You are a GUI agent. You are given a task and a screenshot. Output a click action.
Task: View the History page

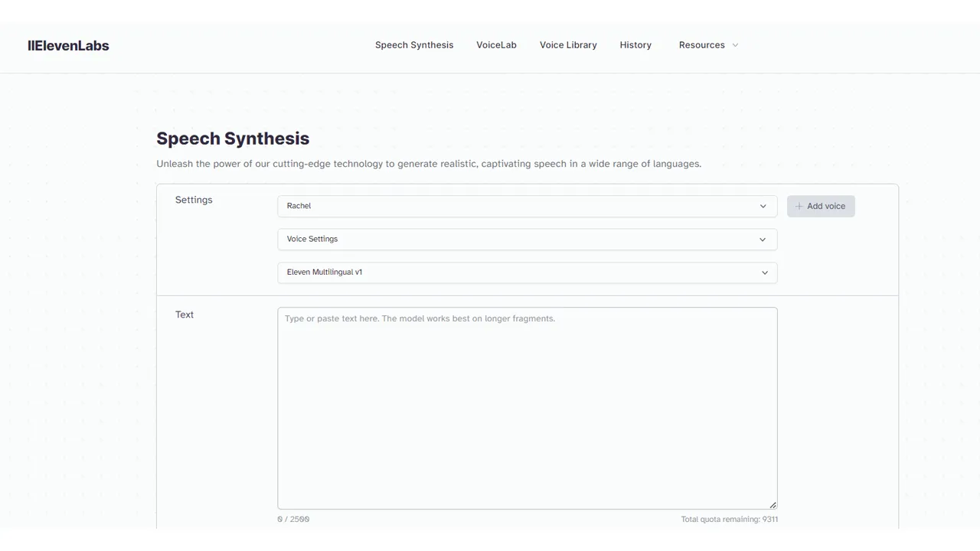point(635,45)
